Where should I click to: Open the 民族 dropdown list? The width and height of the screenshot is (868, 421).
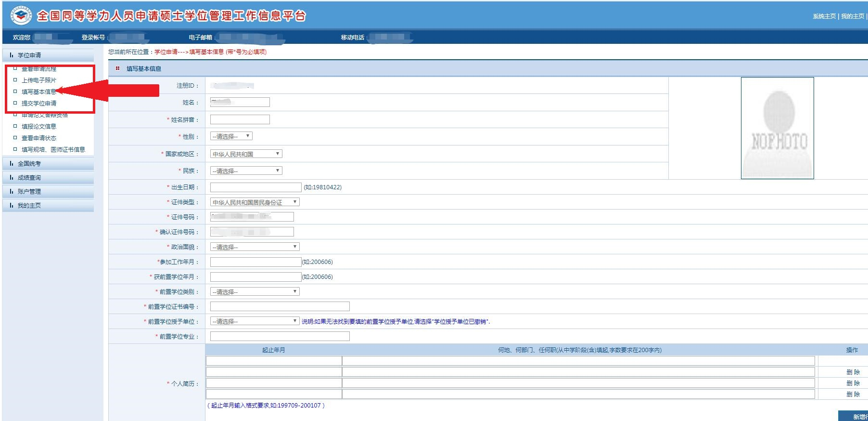coord(246,171)
